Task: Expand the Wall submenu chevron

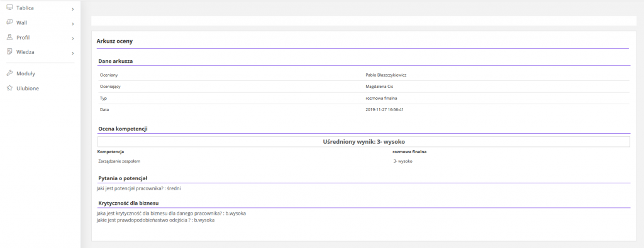Action: pos(73,24)
